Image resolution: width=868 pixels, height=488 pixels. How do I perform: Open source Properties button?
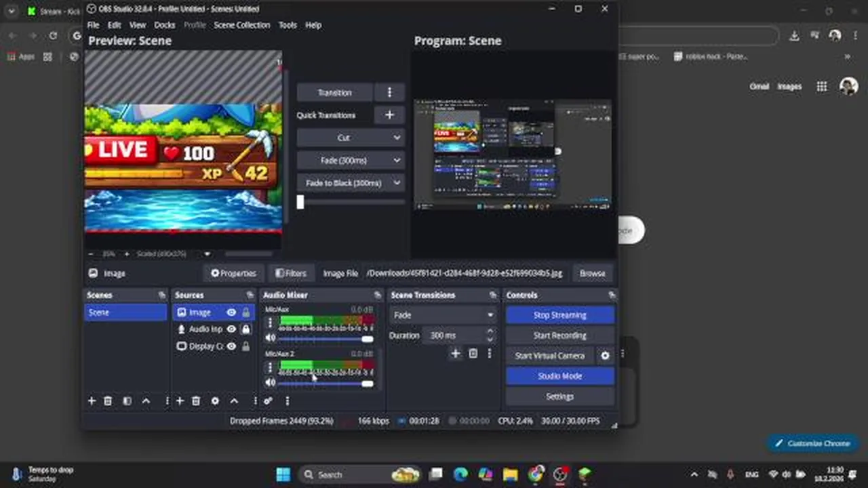click(233, 273)
